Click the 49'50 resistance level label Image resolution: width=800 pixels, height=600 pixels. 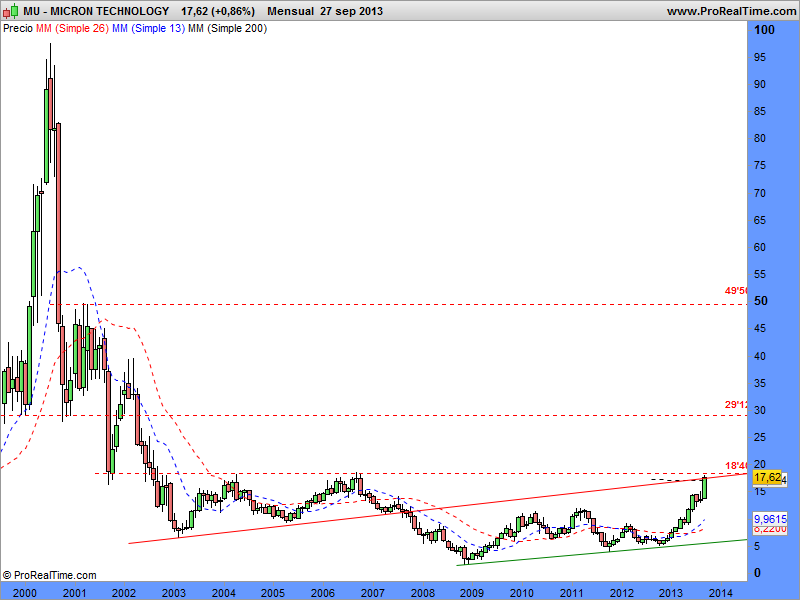point(736,291)
